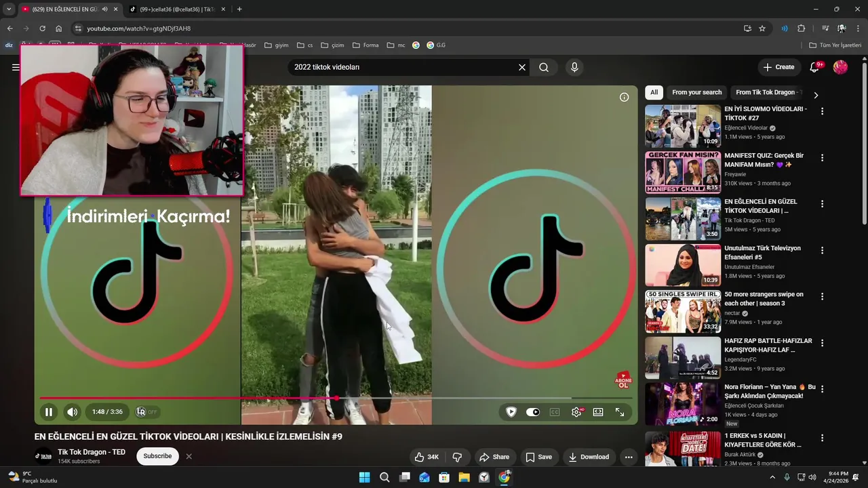
Task: Open options for HAFIZ RAP BATTLE video
Action: tap(823, 343)
